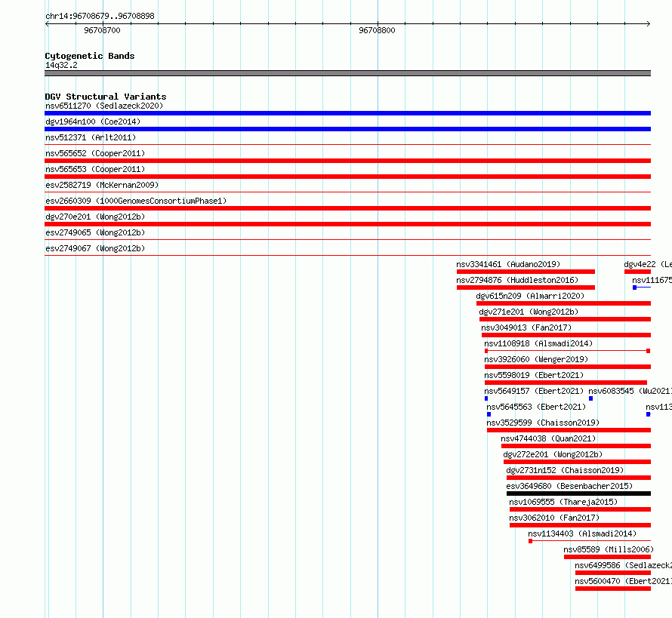
Task: Open nsv1069555 (Thareja2015) variant
Action: 563,502
